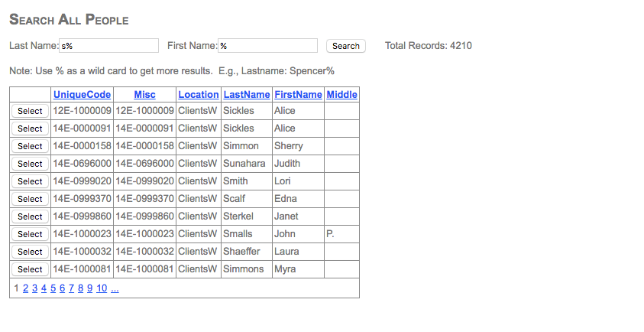The height and width of the screenshot is (332, 644).
Task: Sort by Middle column header
Action: pyautogui.click(x=341, y=95)
